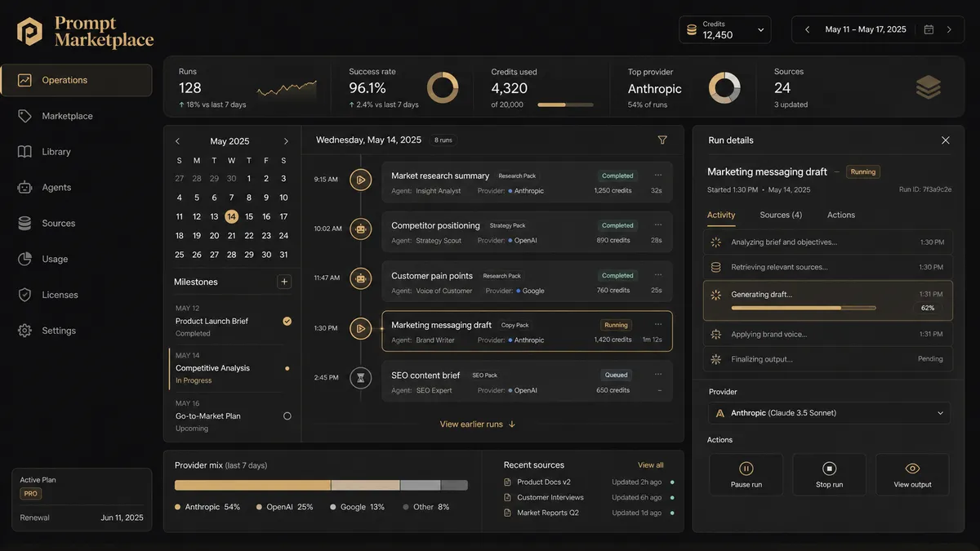Open View all recent sources
The image size is (980, 551).
pos(651,465)
